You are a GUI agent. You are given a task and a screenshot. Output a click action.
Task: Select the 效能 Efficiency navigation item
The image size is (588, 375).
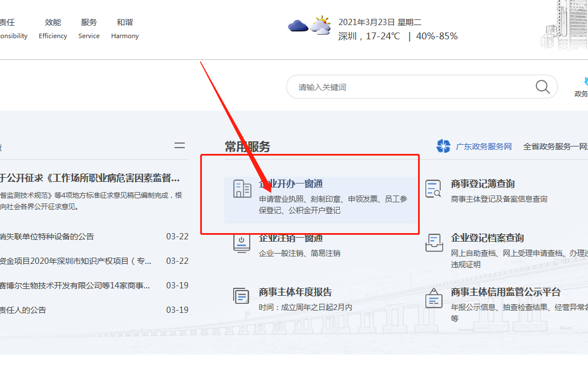[x=52, y=23]
